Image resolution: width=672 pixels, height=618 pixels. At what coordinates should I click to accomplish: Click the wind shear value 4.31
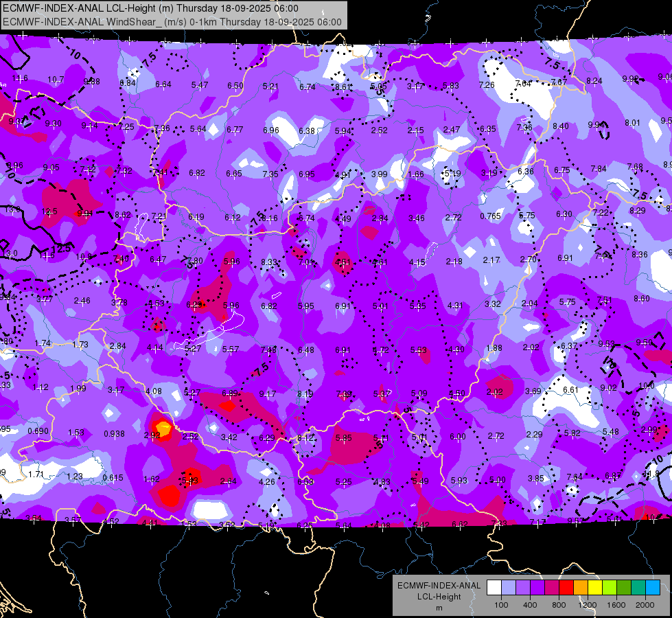[455, 305]
